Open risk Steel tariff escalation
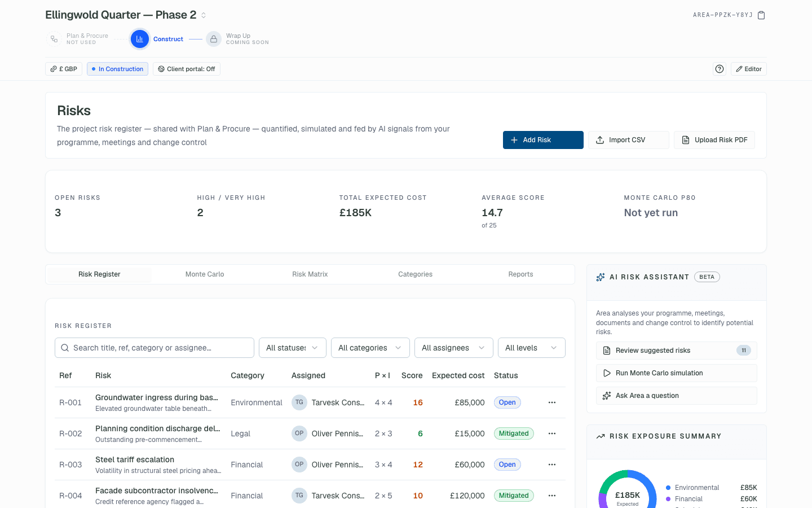The width and height of the screenshot is (812, 508). [135, 459]
